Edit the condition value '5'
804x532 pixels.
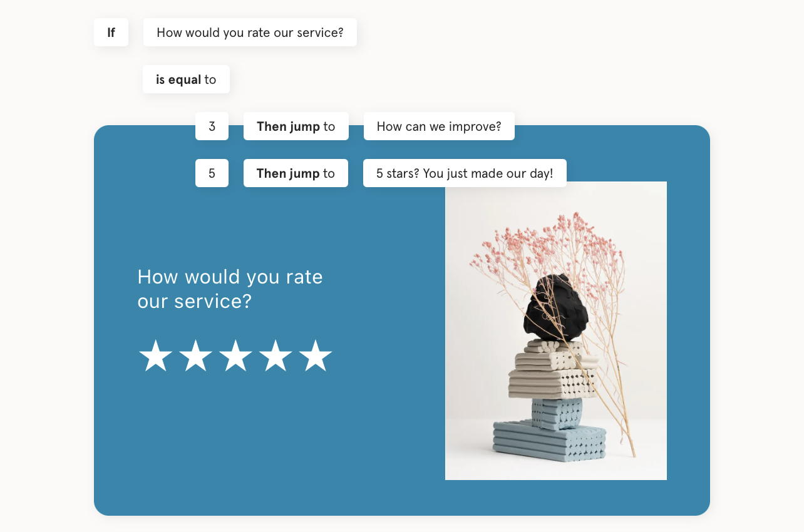(212, 173)
